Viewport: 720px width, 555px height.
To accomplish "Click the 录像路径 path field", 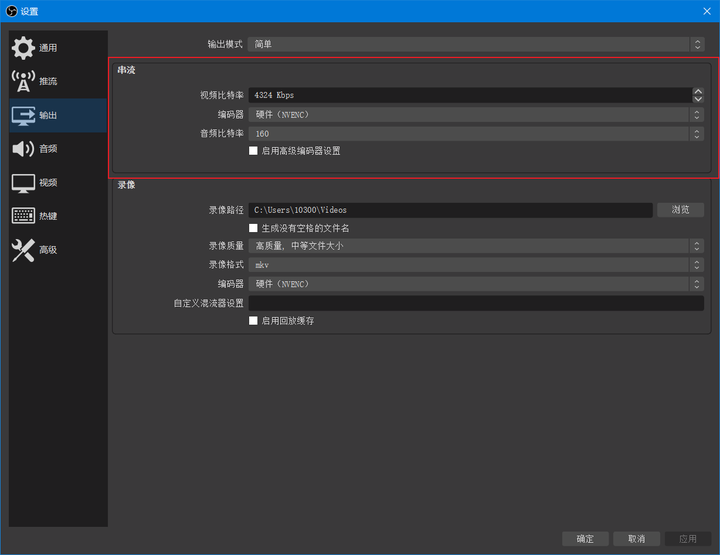I will pos(450,210).
